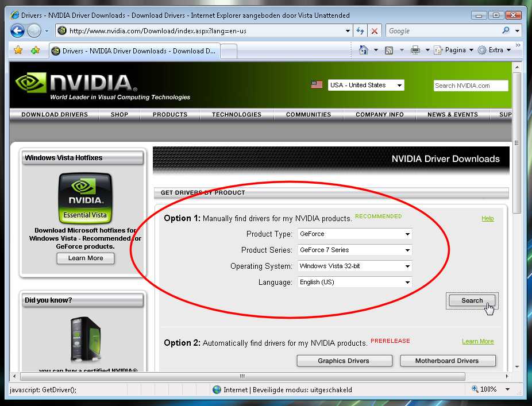532x406 pixels.
Task: Click the US flag icon
Action: coord(317,85)
